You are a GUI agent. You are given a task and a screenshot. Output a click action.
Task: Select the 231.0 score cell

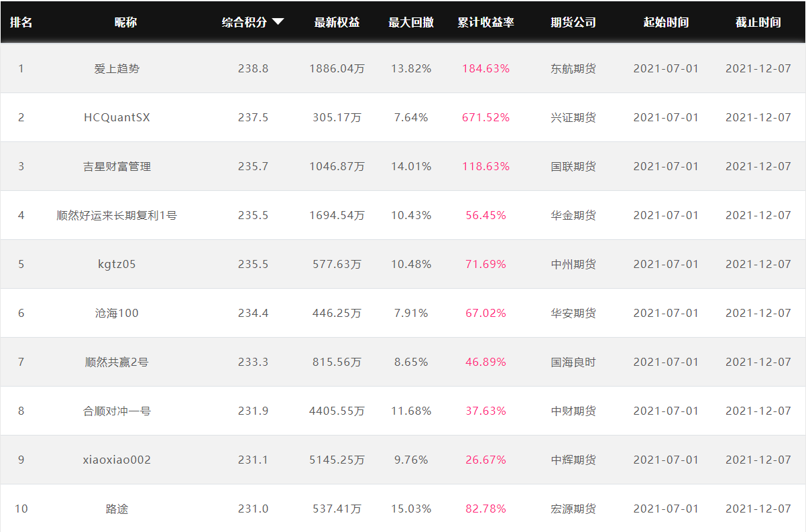tap(253, 509)
